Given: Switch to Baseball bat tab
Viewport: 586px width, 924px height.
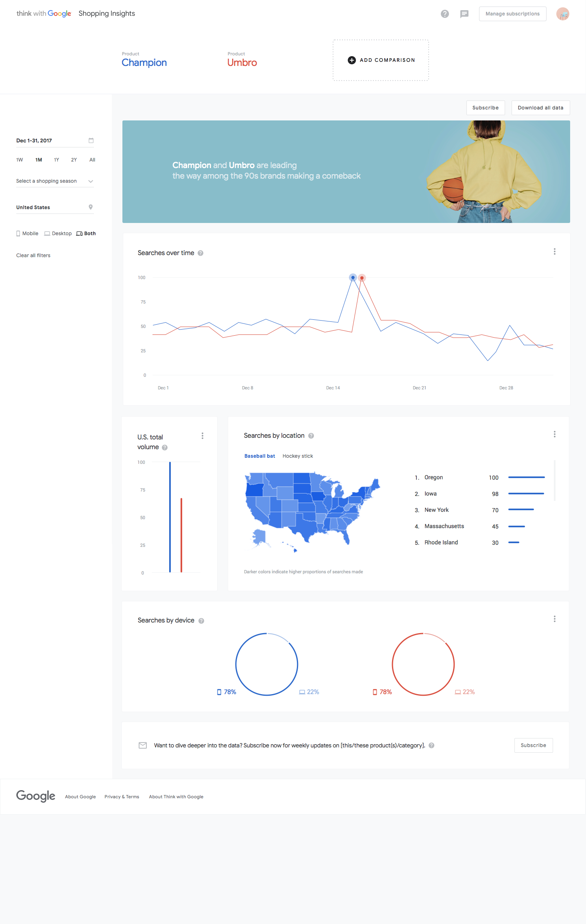Looking at the screenshot, I should coord(259,456).
